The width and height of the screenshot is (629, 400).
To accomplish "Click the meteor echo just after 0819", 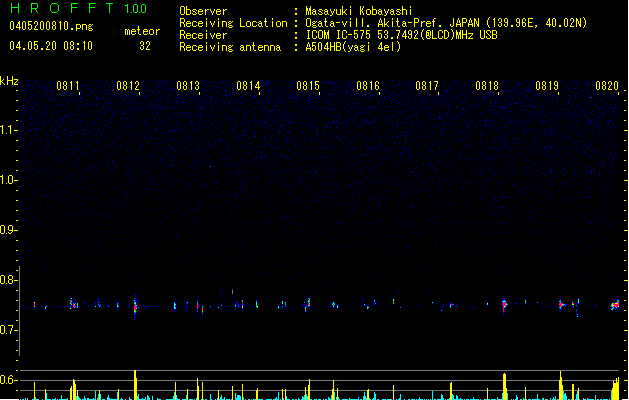I will click(561, 305).
